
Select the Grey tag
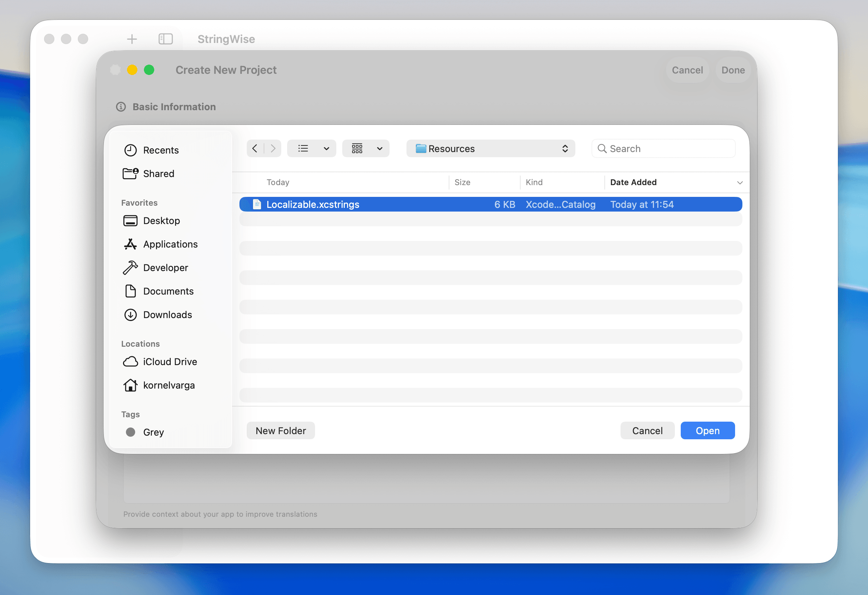tap(153, 432)
